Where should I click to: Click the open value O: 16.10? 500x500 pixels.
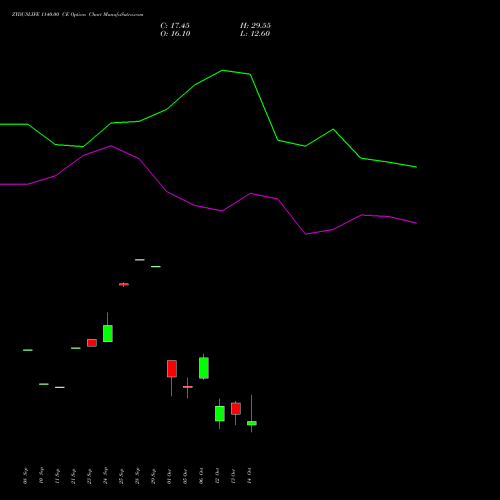click(x=175, y=34)
